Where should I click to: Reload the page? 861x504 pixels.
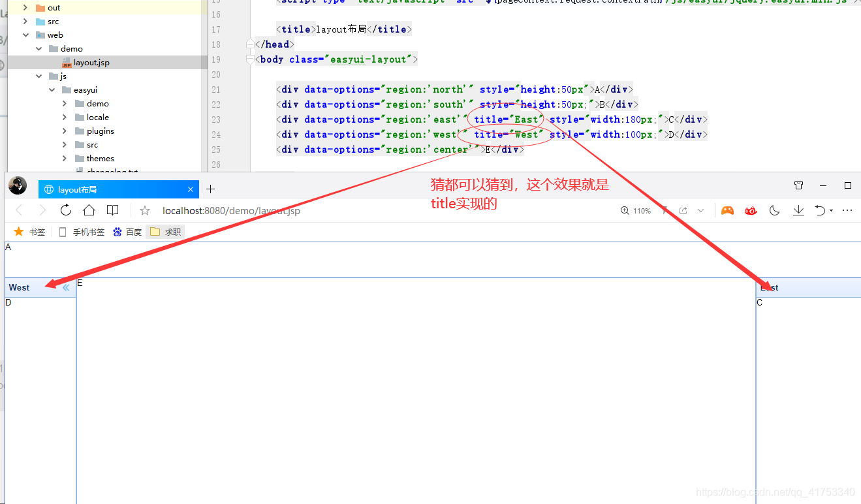pyautogui.click(x=65, y=210)
